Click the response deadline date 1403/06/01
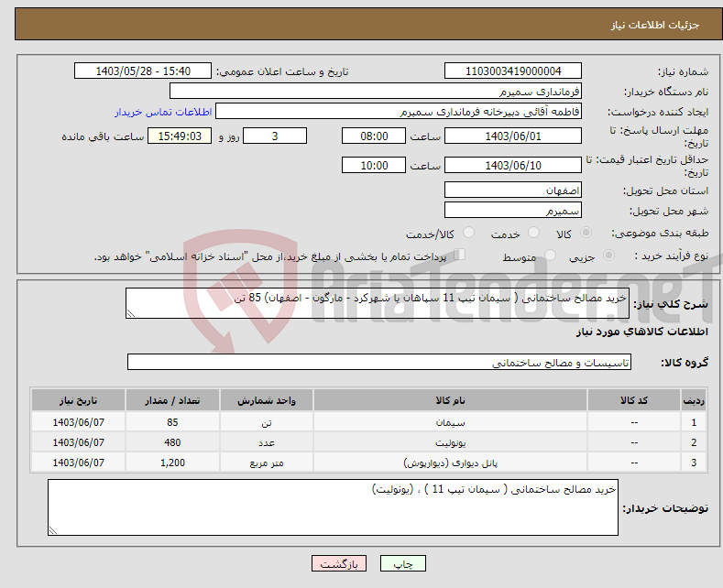The image size is (723, 588). [x=513, y=136]
